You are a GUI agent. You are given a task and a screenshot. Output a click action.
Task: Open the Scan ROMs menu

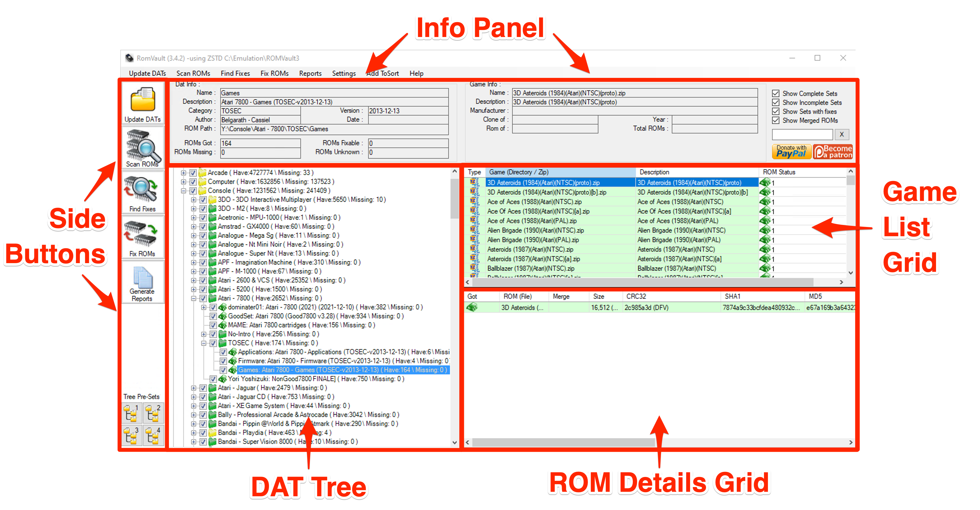pyautogui.click(x=193, y=73)
